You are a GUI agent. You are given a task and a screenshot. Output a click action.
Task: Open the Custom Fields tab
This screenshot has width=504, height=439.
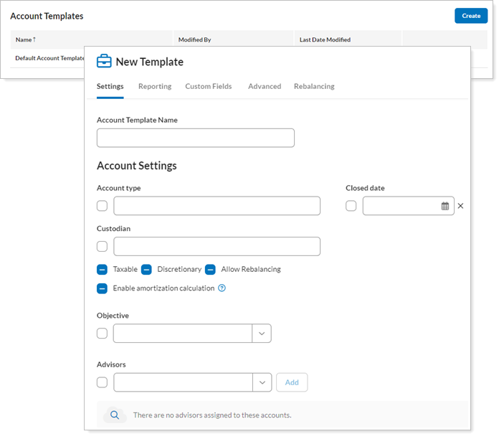click(x=209, y=86)
